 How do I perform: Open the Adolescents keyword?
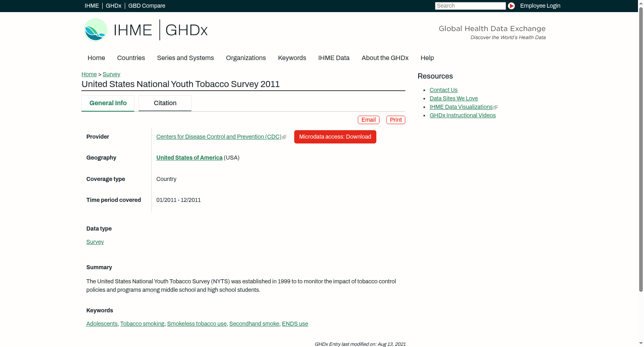click(102, 324)
